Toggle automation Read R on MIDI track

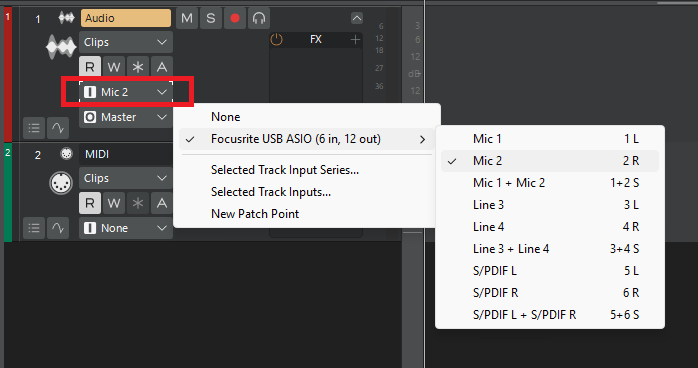(x=90, y=203)
